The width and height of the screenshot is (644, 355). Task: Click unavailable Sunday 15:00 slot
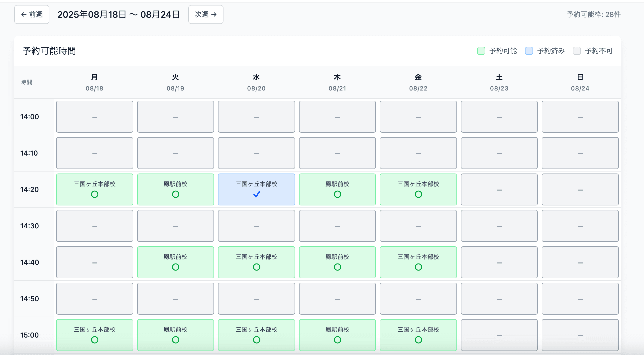tap(580, 335)
